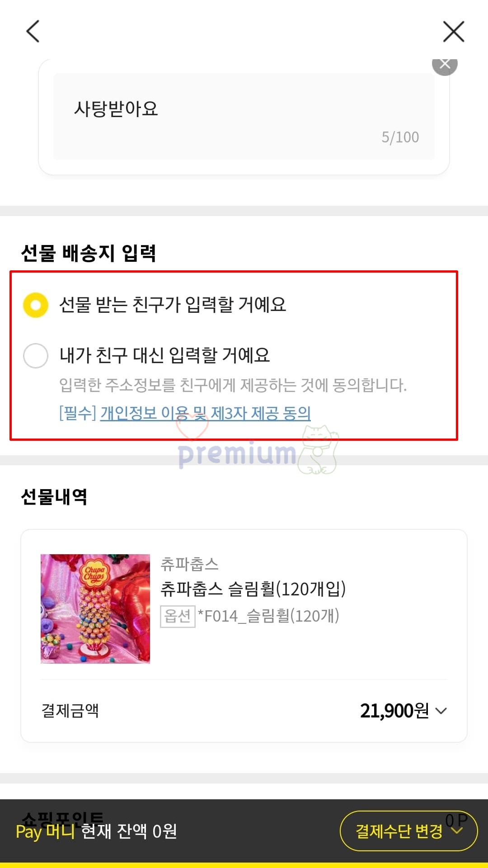Expand the 쇼핑포인트 0P chevron
488x868 pixels.
click(x=457, y=830)
